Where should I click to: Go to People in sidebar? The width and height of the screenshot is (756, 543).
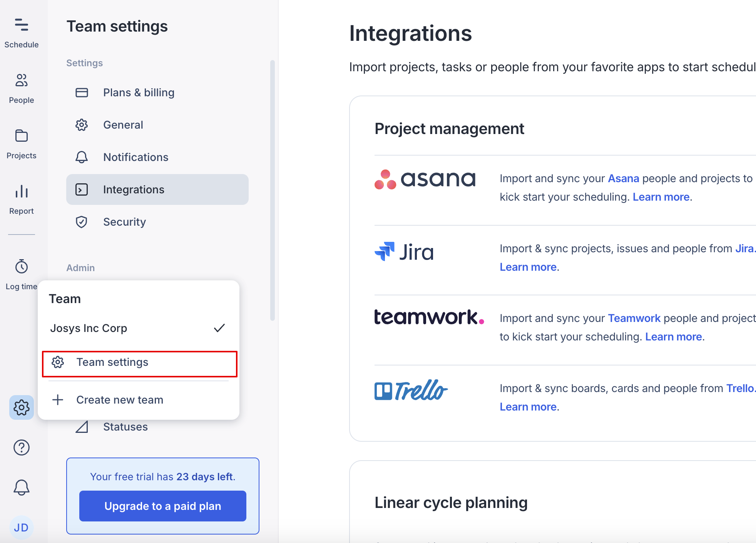[x=22, y=80]
